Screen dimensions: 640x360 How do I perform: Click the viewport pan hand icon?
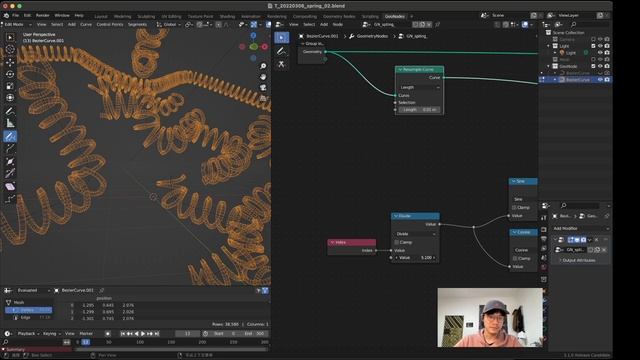(x=263, y=77)
